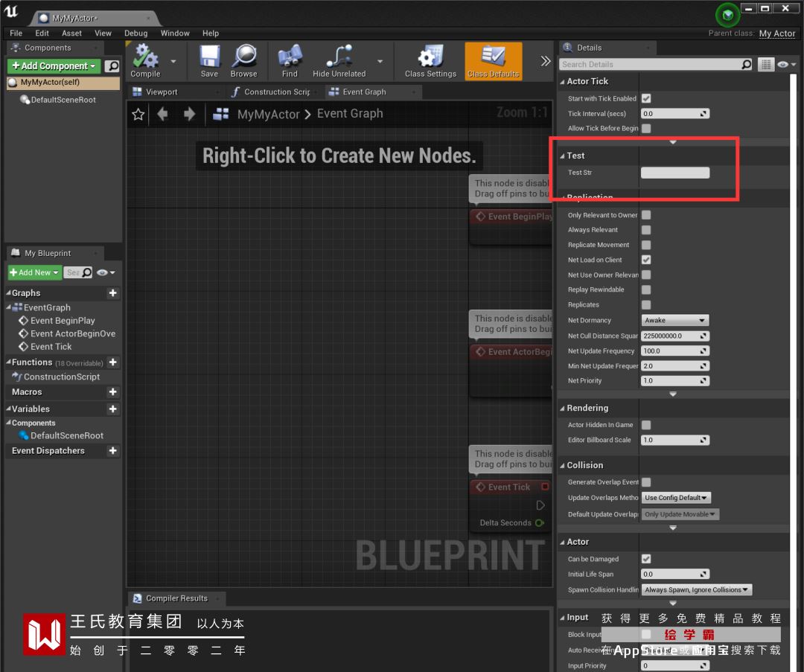Click the Details search magnifier
This screenshot has width=804, height=672.
point(747,64)
